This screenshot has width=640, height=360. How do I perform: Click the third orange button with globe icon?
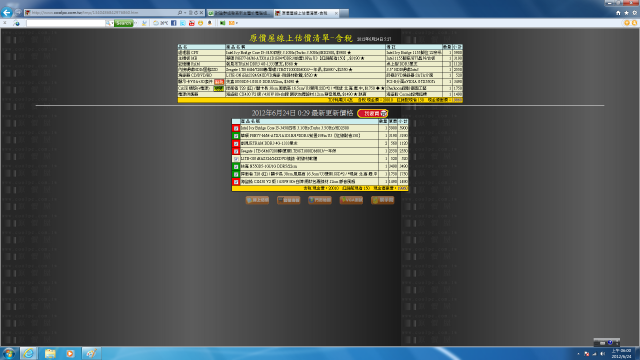(320, 200)
